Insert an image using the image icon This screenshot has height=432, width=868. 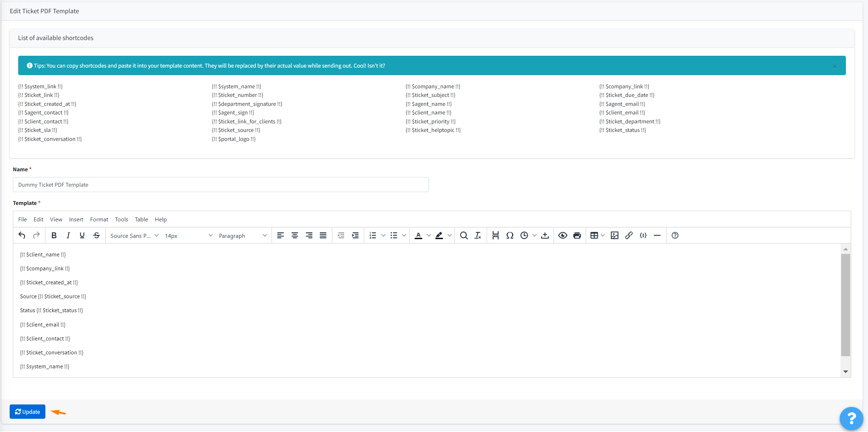coord(615,235)
